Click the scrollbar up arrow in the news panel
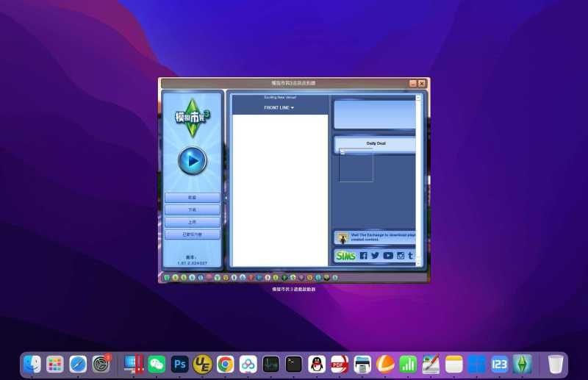The width and height of the screenshot is (588, 380). coord(418,98)
